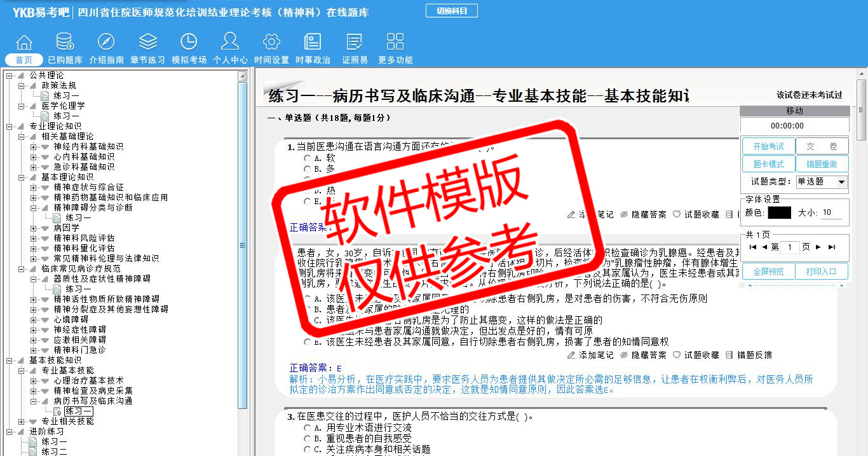Expand the 专业相关技能 node
This screenshot has width=868, height=456.
click(22, 422)
